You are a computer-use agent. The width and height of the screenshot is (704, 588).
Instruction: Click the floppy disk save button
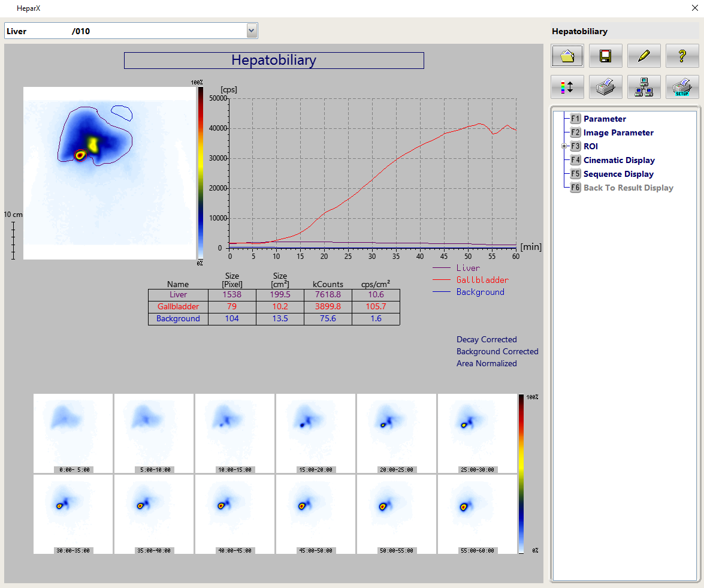click(x=606, y=56)
